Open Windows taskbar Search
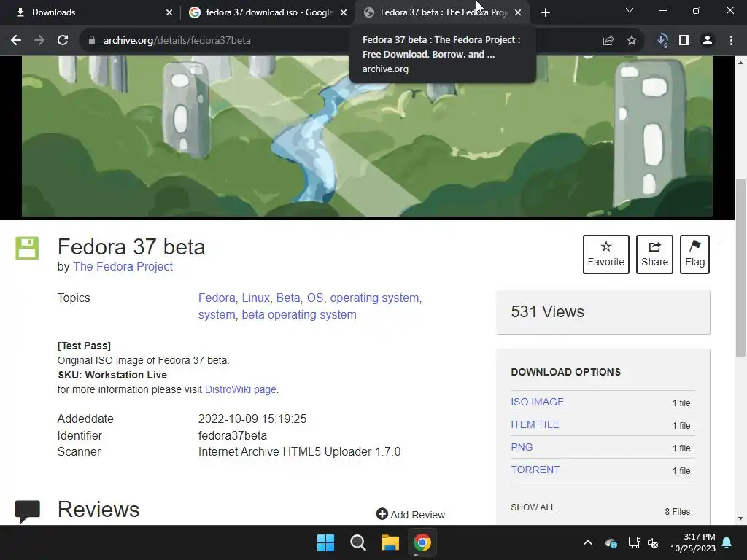 [357, 542]
